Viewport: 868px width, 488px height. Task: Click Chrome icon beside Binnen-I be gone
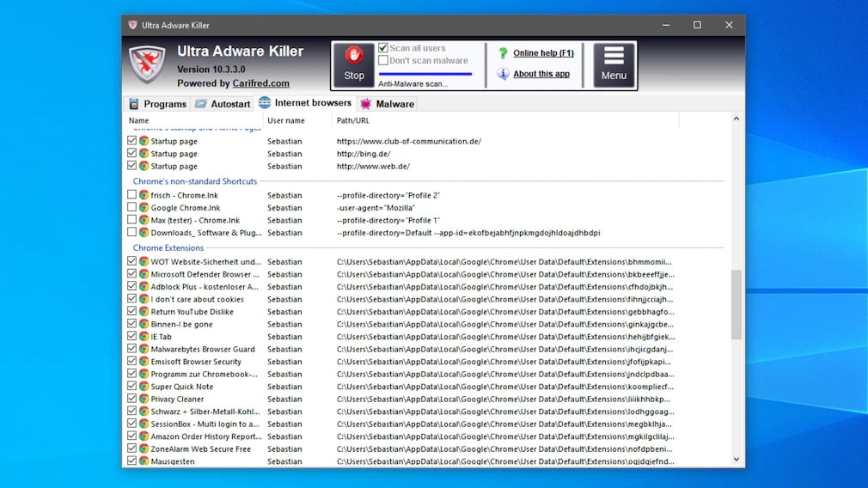point(144,324)
